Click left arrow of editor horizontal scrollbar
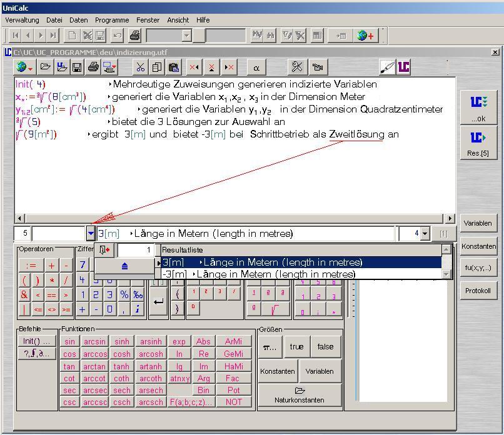 (x=20, y=219)
